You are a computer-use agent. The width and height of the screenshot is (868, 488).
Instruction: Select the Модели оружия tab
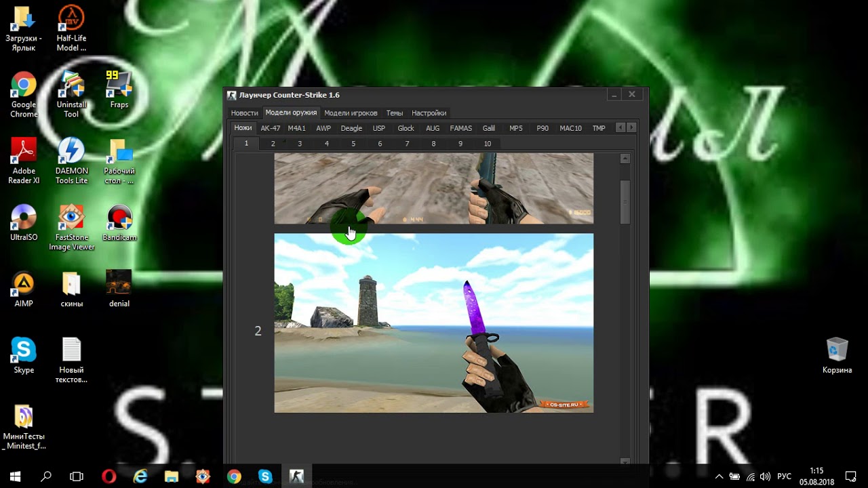click(x=291, y=113)
